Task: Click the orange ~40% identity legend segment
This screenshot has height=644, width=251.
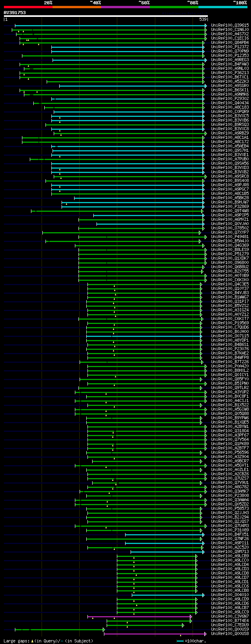Action: pyautogui.click(x=77, y=7)
